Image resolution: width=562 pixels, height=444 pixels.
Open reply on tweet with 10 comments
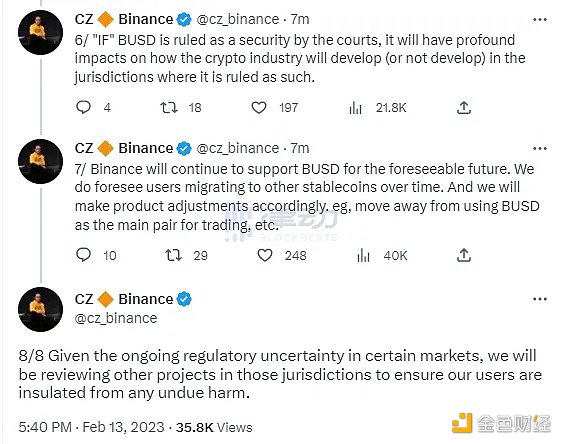84,255
